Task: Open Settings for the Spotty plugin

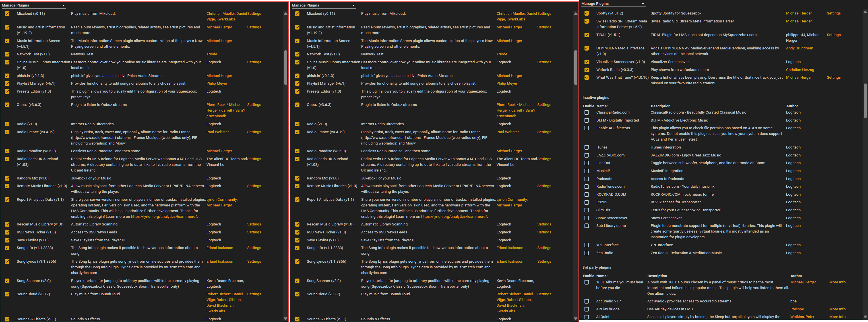Action: pos(833,13)
